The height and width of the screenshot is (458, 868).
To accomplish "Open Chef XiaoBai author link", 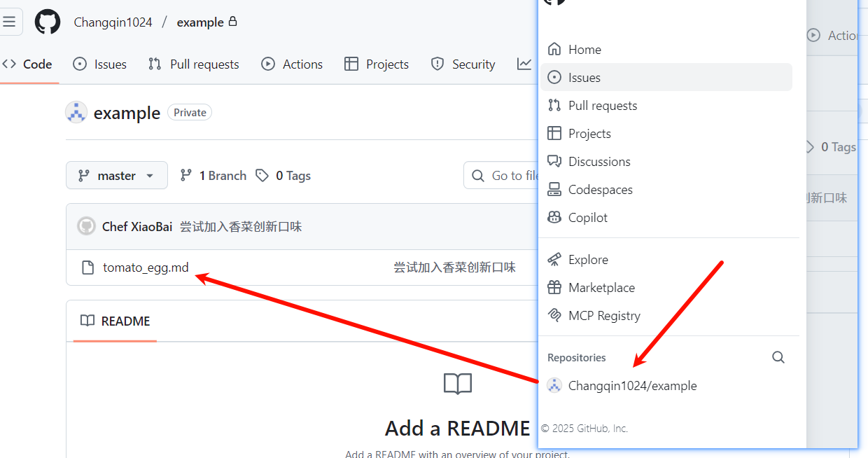I will tap(137, 227).
